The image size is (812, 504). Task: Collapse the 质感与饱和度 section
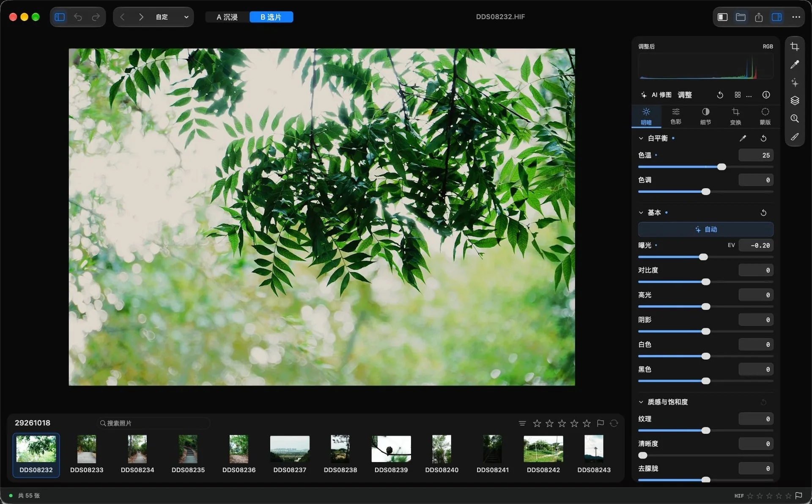(x=641, y=402)
